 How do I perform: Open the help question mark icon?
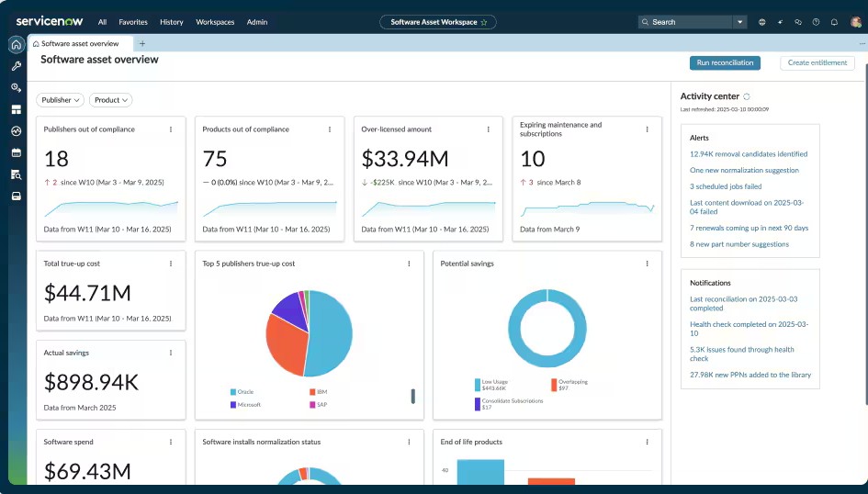(x=816, y=22)
